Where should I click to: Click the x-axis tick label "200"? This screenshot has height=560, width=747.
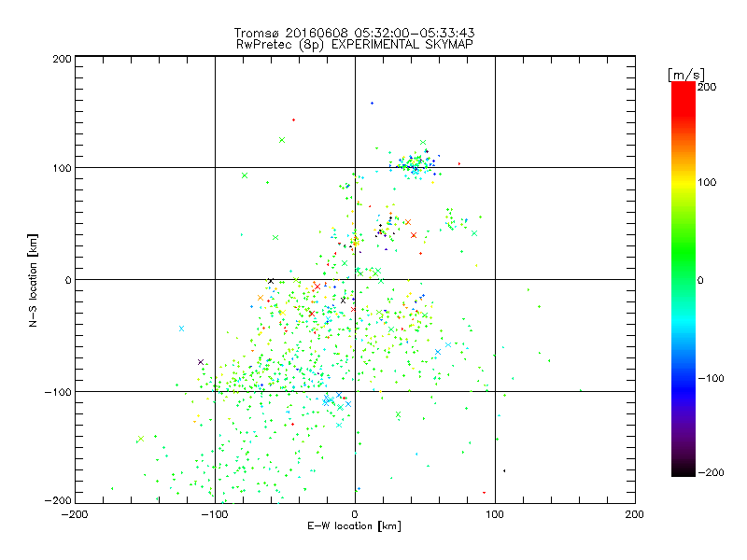click(635, 514)
